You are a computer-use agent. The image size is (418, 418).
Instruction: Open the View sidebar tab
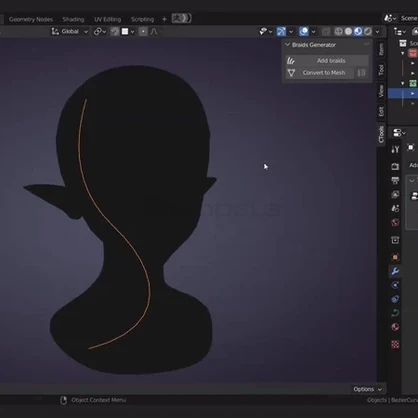[x=381, y=91]
